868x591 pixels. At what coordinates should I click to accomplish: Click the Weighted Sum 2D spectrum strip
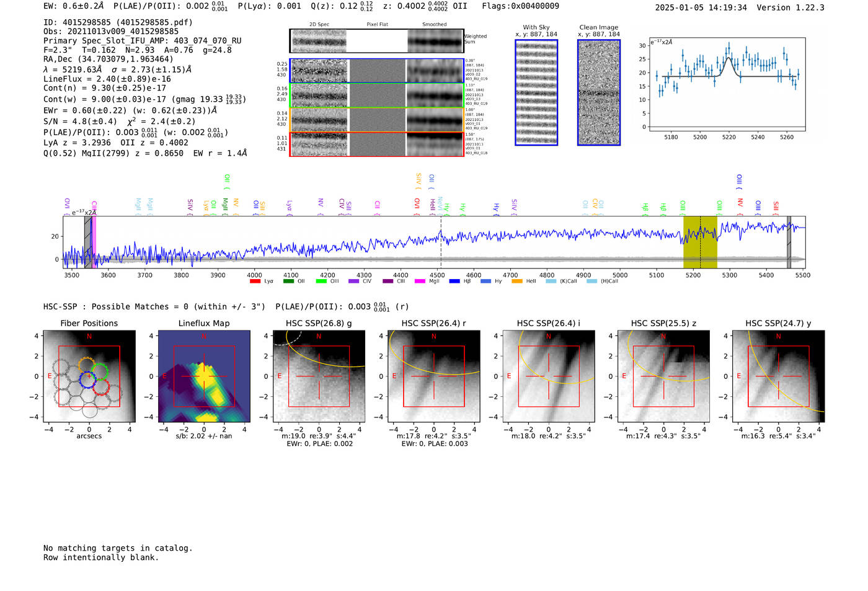[377, 41]
